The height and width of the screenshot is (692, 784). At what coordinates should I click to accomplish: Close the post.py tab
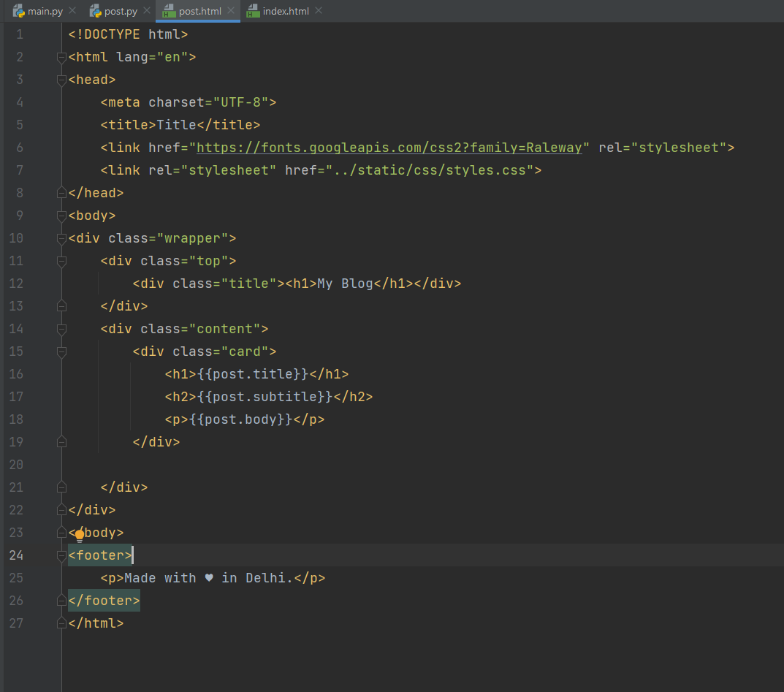(x=147, y=10)
